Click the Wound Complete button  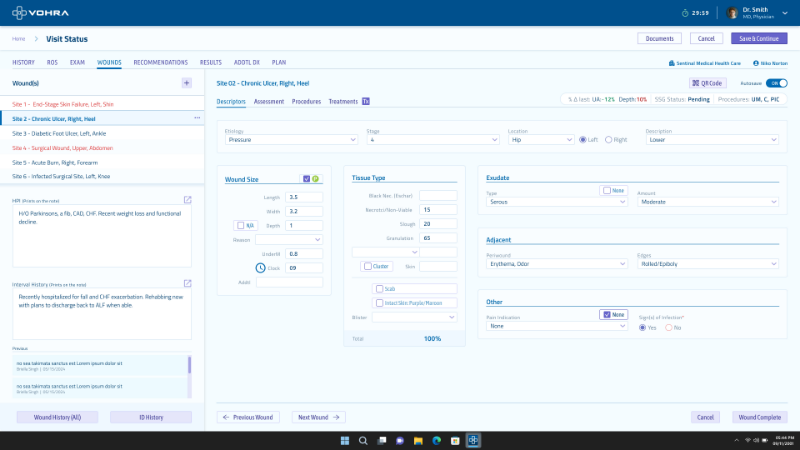(x=759, y=417)
